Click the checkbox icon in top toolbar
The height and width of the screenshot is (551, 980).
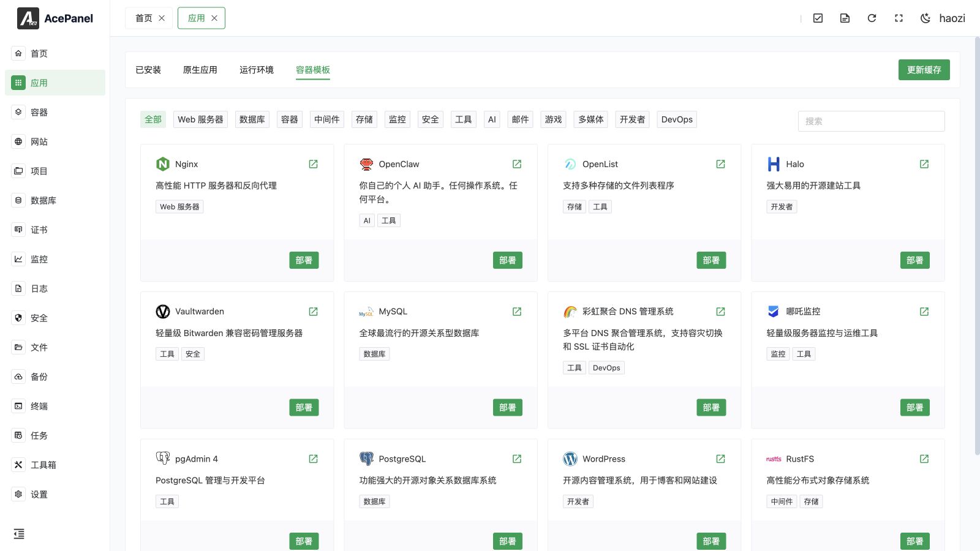(818, 18)
